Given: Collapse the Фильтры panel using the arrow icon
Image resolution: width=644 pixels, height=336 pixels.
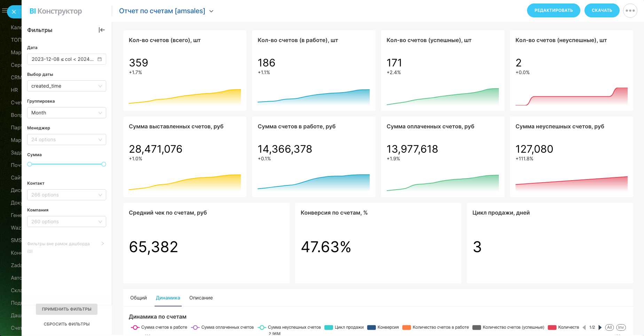Looking at the screenshot, I should [102, 30].
